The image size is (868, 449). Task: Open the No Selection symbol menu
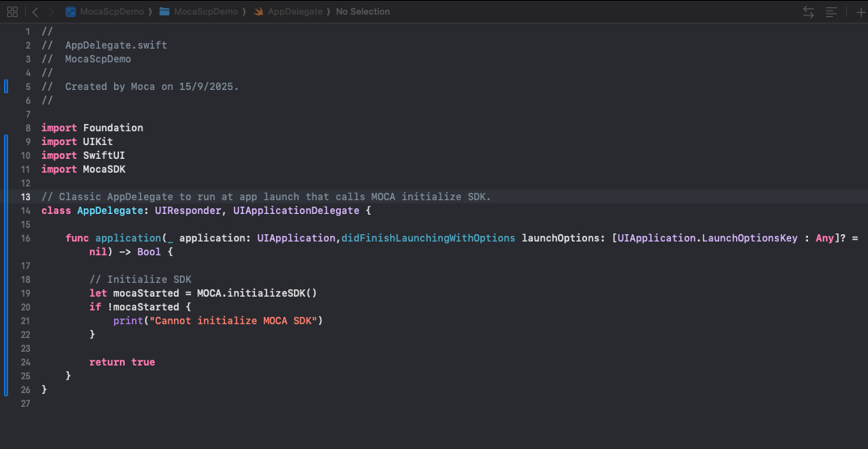pyautogui.click(x=363, y=11)
